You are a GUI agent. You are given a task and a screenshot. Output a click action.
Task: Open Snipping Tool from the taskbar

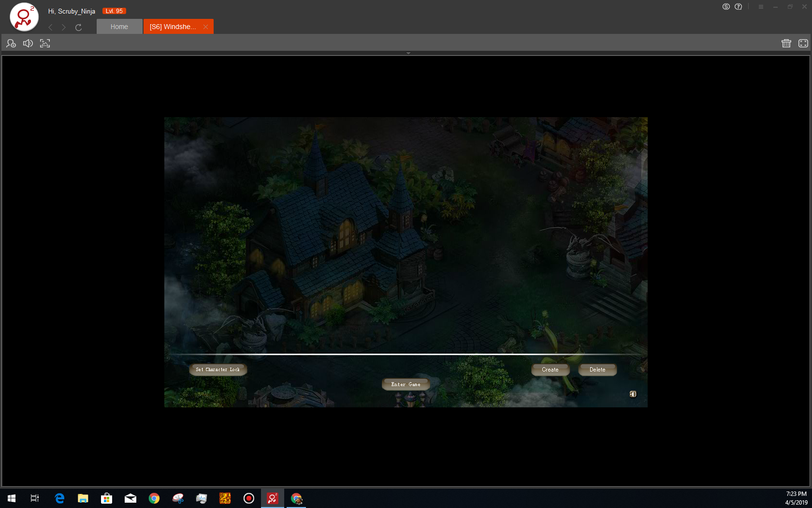click(x=178, y=498)
